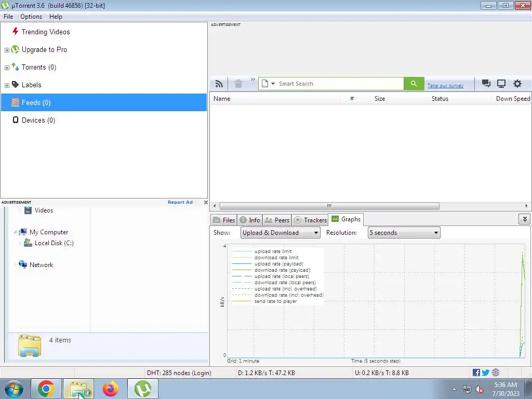The height and width of the screenshot is (399, 532).
Task: Select the Feeds RSS icon in sidebar
Action: click(15, 102)
